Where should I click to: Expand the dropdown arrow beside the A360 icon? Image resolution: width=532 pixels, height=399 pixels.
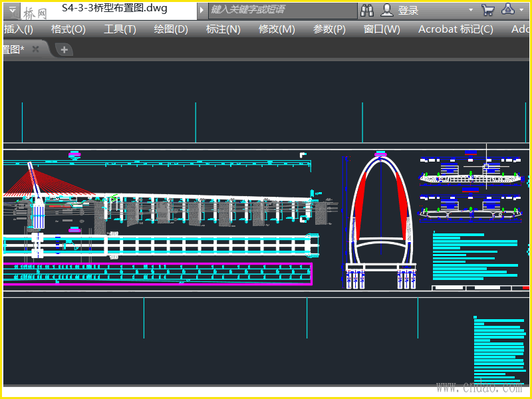pos(521,10)
